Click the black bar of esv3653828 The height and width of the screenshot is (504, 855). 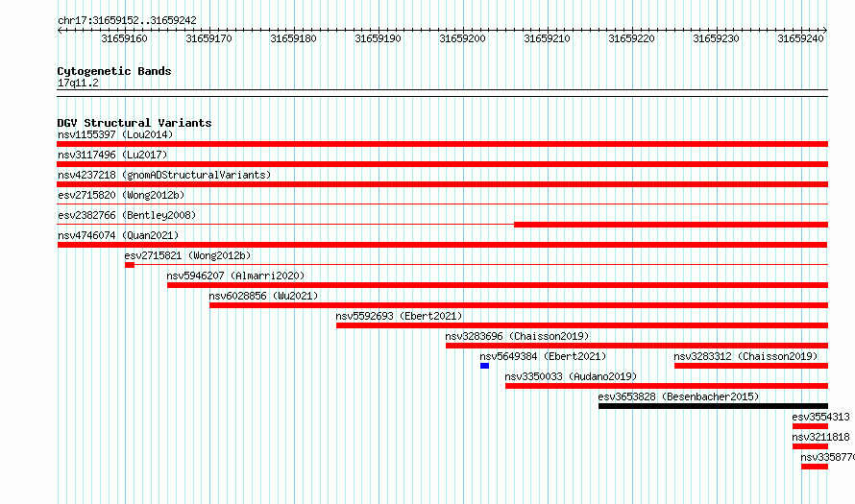(x=713, y=406)
